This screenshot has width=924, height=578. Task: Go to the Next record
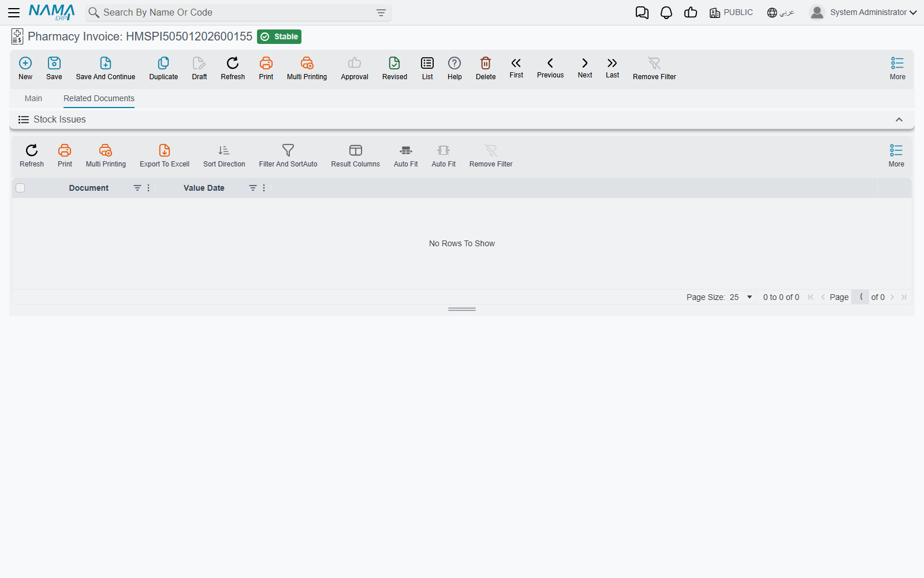[585, 68]
